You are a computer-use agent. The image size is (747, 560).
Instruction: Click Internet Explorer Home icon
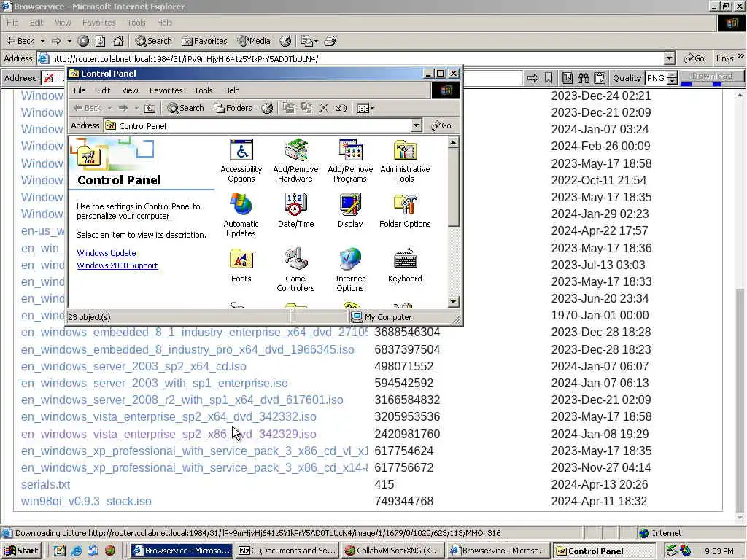click(x=118, y=41)
